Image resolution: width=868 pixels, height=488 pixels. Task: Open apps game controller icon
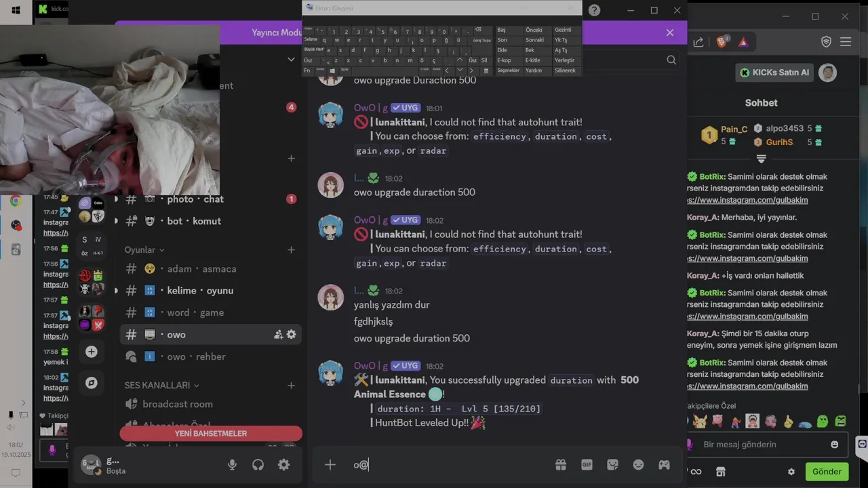point(664,465)
